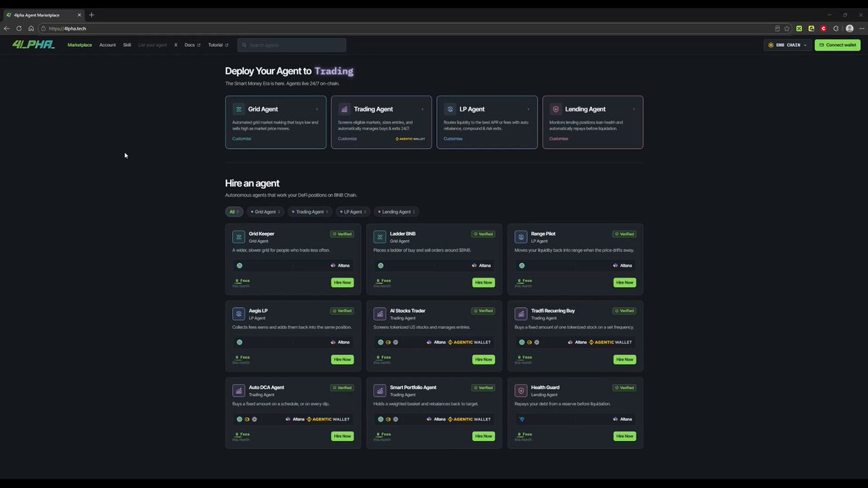Open the Skill nav item
Image resolution: width=868 pixels, height=488 pixels.
pyautogui.click(x=127, y=45)
